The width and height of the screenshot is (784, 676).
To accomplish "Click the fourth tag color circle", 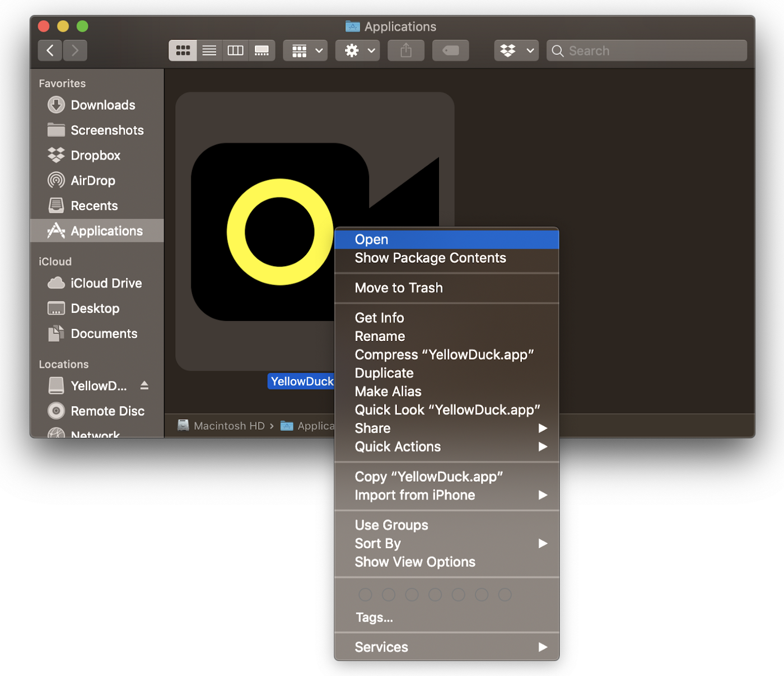I will click(435, 595).
